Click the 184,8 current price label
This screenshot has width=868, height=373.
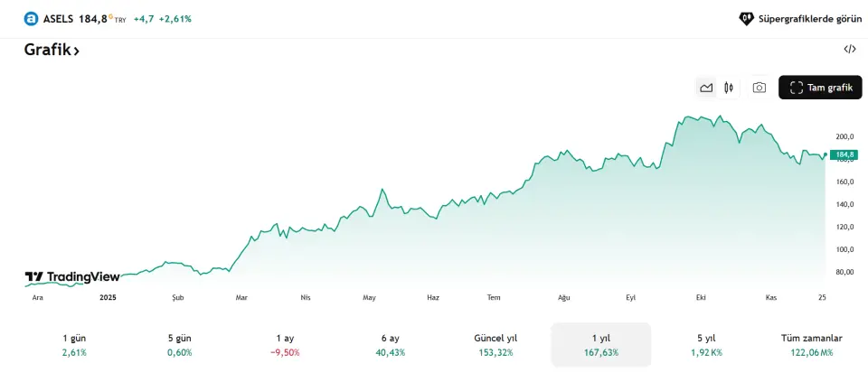point(843,154)
